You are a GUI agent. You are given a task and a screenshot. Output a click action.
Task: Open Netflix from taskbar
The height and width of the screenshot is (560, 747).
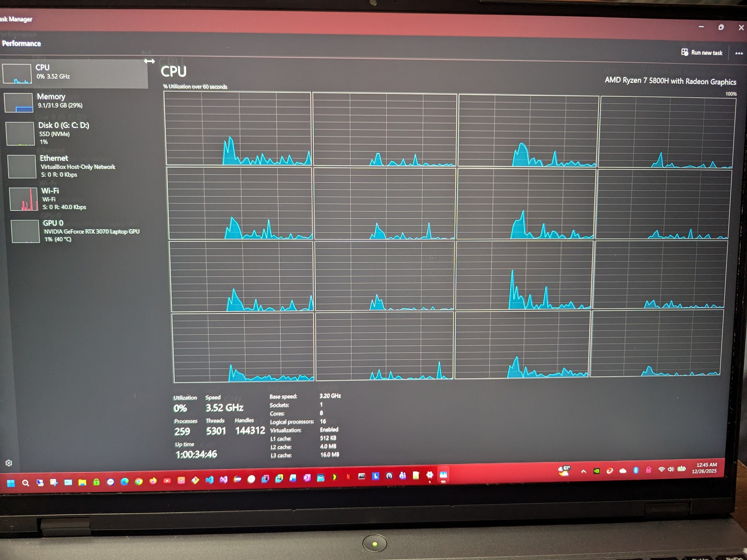[x=348, y=477]
